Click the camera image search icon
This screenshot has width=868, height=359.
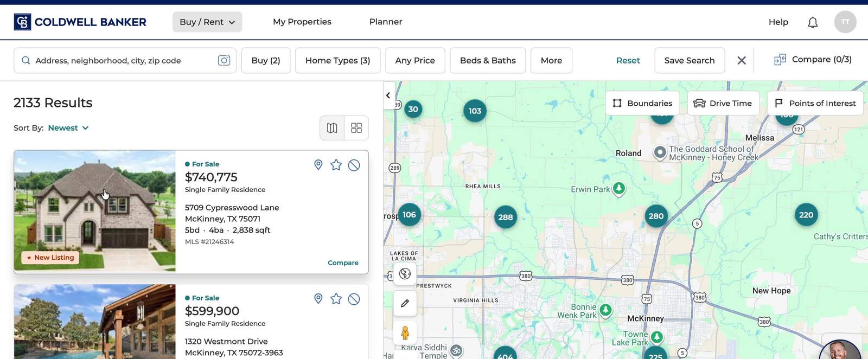[x=224, y=60]
